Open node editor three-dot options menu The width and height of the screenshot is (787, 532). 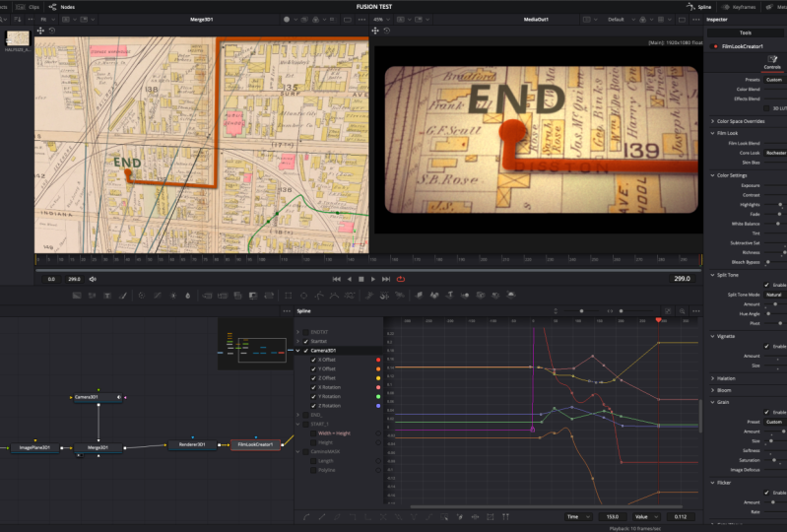coord(287,311)
